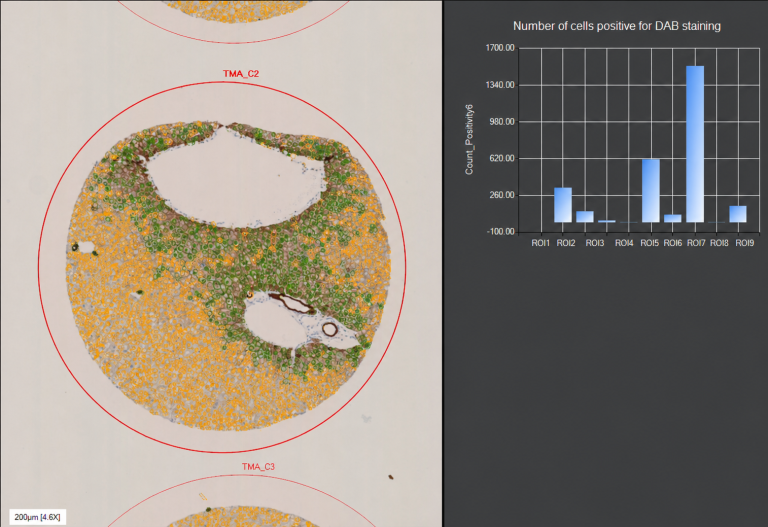Image resolution: width=768 pixels, height=527 pixels.
Task: Select the ROI6 bar in the chart
Action: [x=672, y=218]
